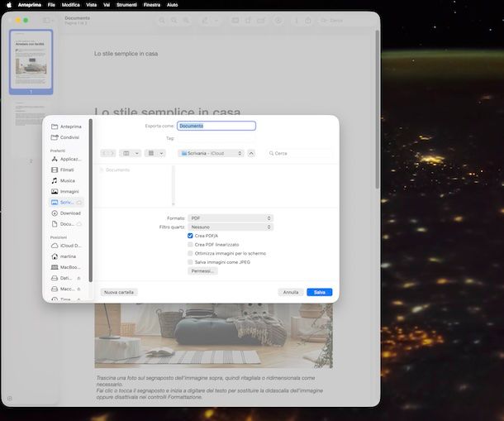Viewport: 504px width, 421px height.
Task: Select the greyed Documento file in list
Action: [x=115, y=170]
